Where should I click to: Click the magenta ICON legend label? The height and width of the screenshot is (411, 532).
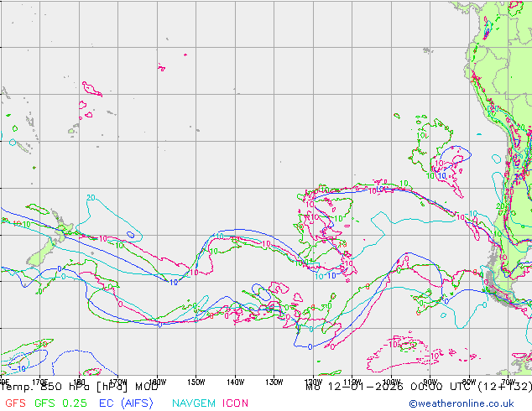(x=235, y=403)
